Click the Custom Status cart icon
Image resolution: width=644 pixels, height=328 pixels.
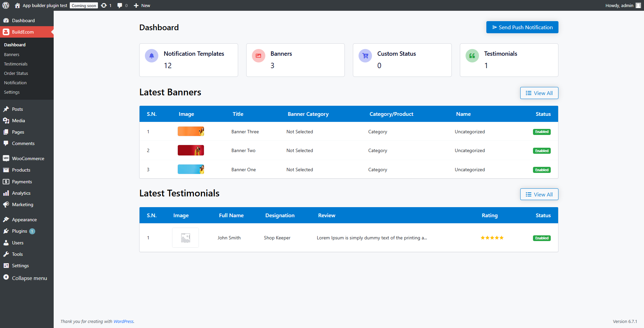point(365,56)
